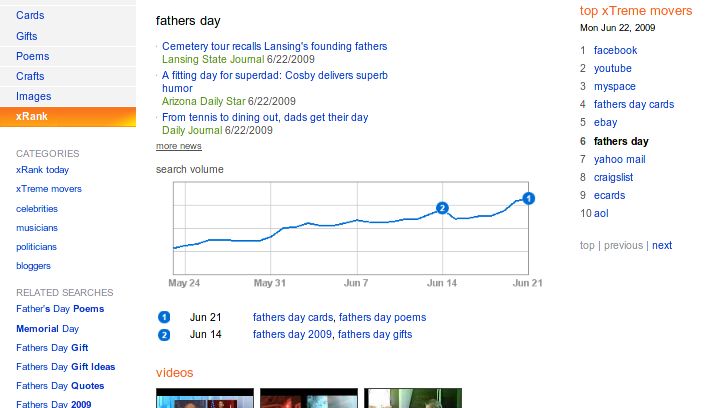The image size is (725, 408).
Task: Click the blue number 1 legend icon
Action: pos(164,317)
